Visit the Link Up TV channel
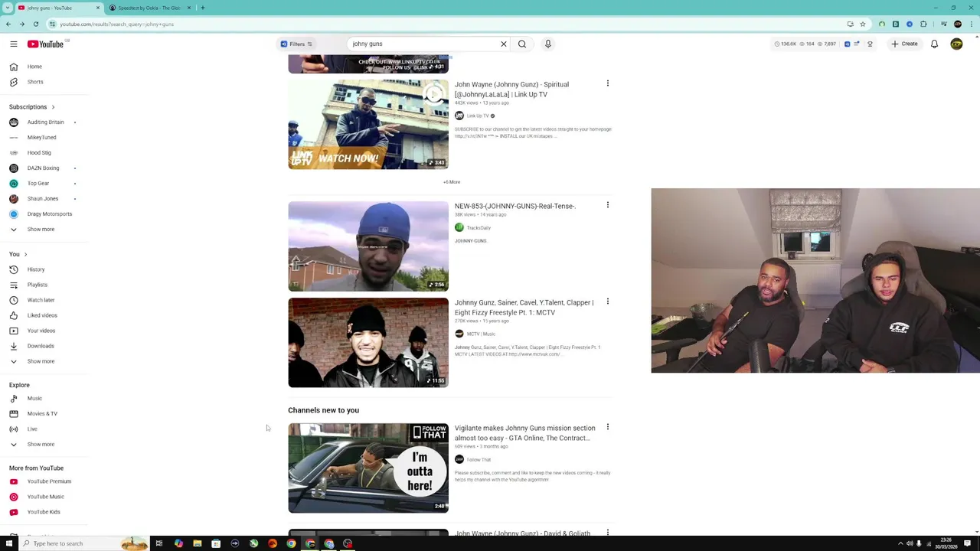980x551 pixels. coord(477,116)
